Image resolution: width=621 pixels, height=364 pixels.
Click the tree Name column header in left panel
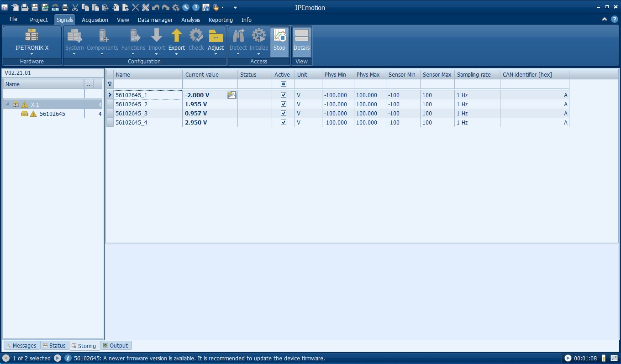[x=43, y=84]
